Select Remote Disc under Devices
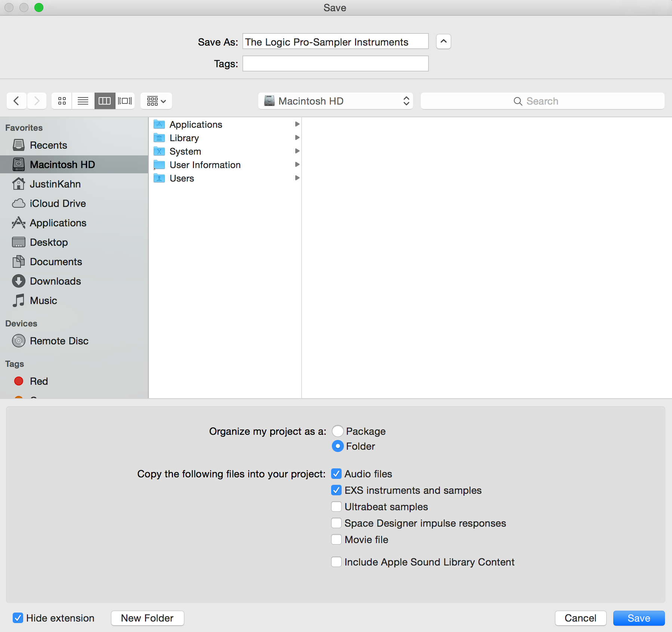672x632 pixels. [74, 341]
